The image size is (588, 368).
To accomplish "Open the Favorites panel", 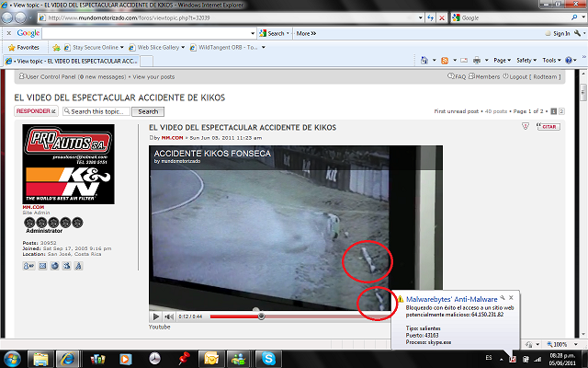I will [23, 46].
